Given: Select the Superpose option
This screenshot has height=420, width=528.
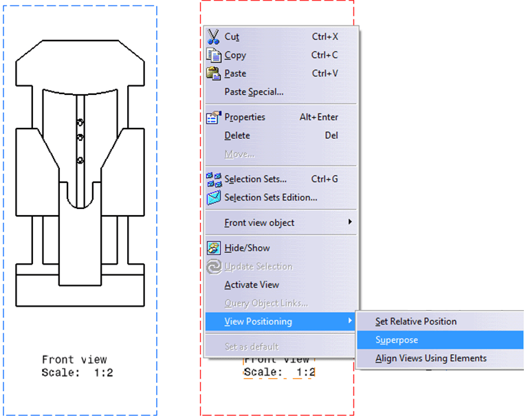Looking at the screenshot, I should (x=397, y=340).
